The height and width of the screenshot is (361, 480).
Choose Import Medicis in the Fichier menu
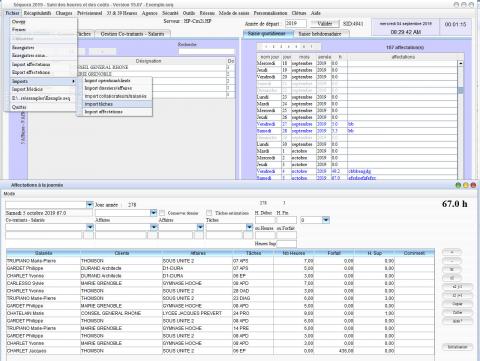click(43, 89)
